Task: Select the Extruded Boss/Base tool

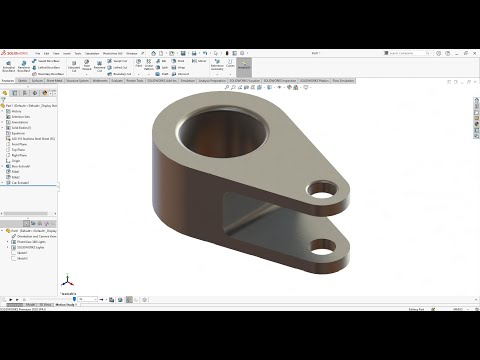Action: (9, 66)
